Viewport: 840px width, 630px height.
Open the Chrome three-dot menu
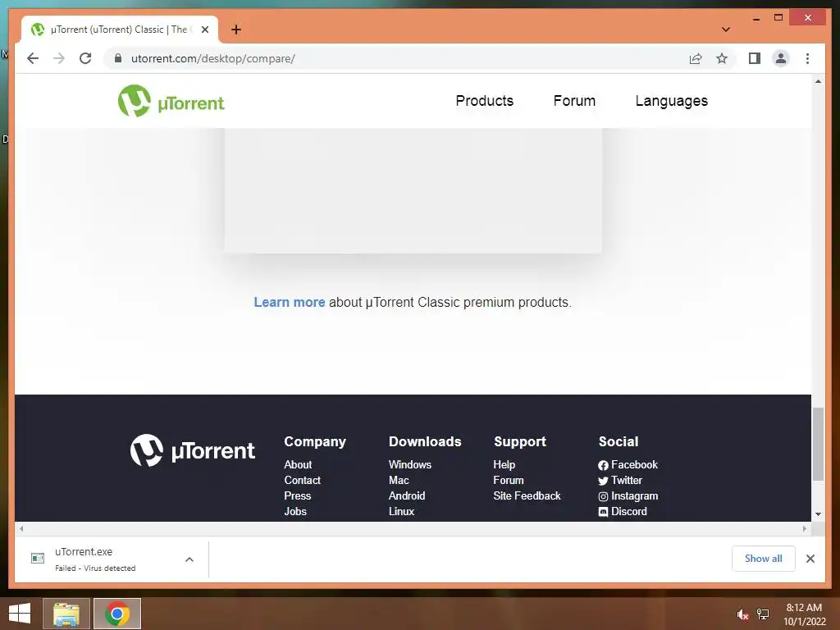point(807,58)
